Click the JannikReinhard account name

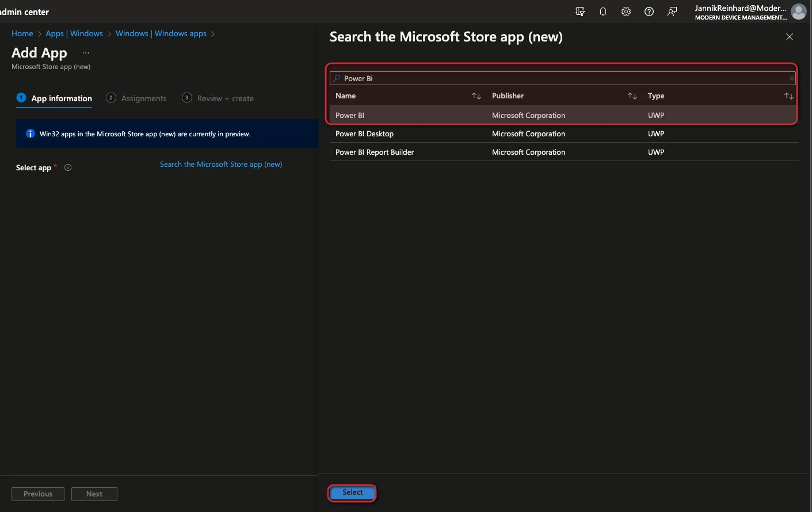click(x=741, y=8)
